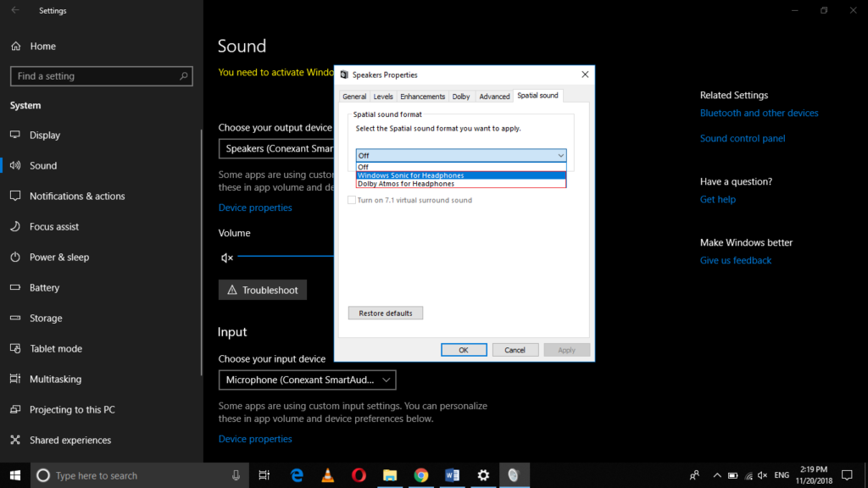Click Cancel in Speakers Properties

(515, 350)
